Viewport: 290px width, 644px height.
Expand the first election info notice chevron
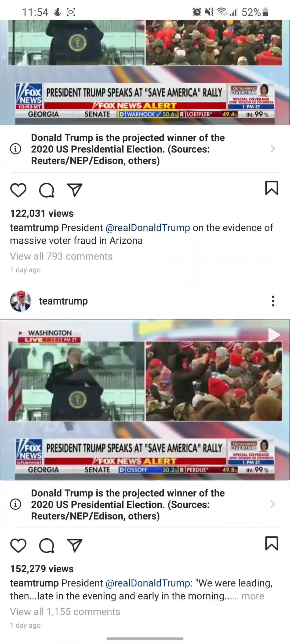(273, 149)
